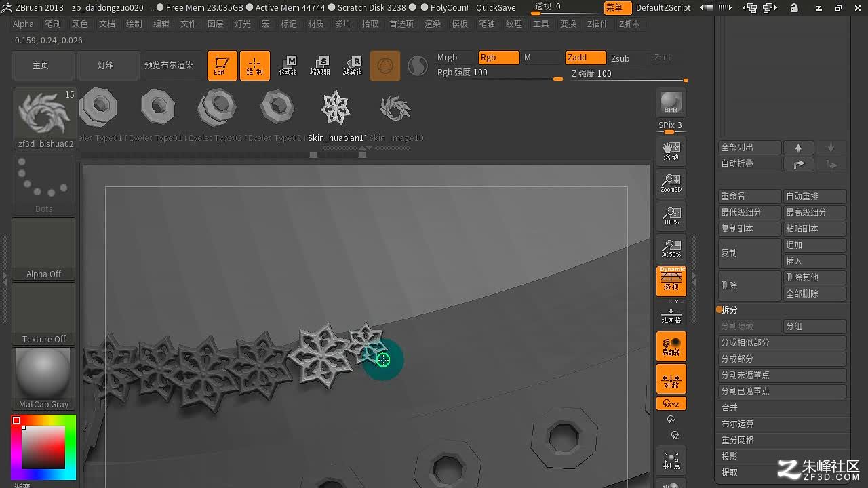Click 分成相似部分 (Split Similar Parts)

(783, 343)
